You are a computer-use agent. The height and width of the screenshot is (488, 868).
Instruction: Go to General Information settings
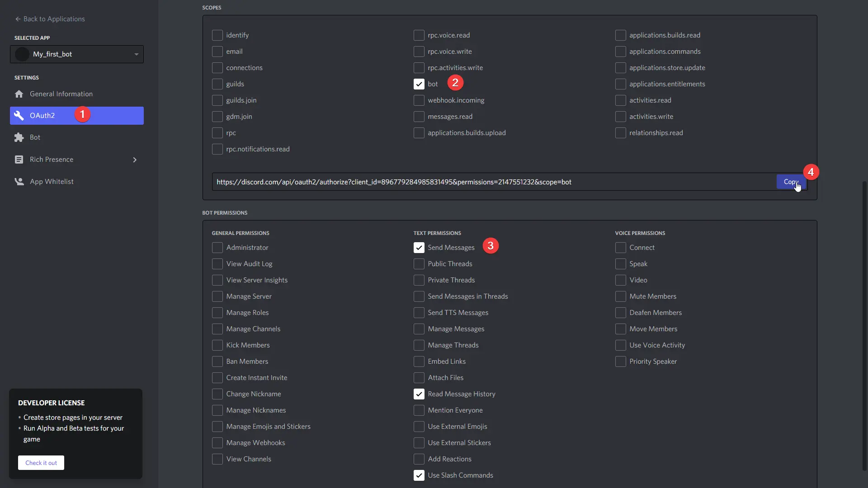tap(61, 94)
